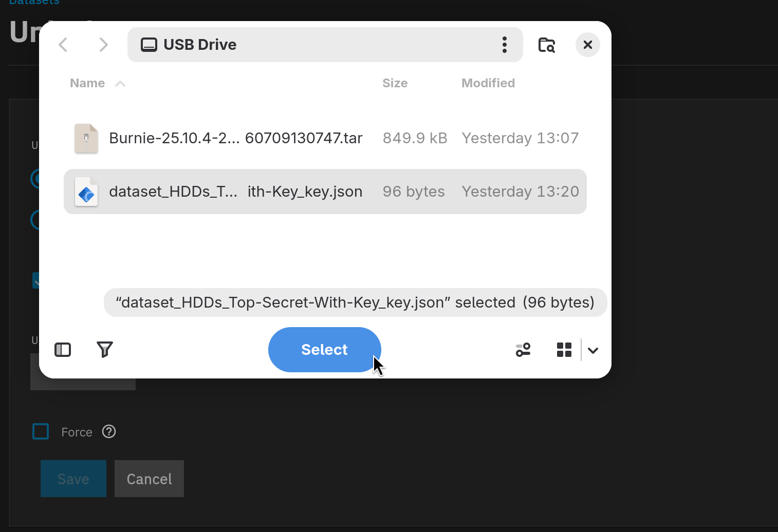Sort files by Modified column
This screenshot has width=778, height=532.
click(488, 83)
